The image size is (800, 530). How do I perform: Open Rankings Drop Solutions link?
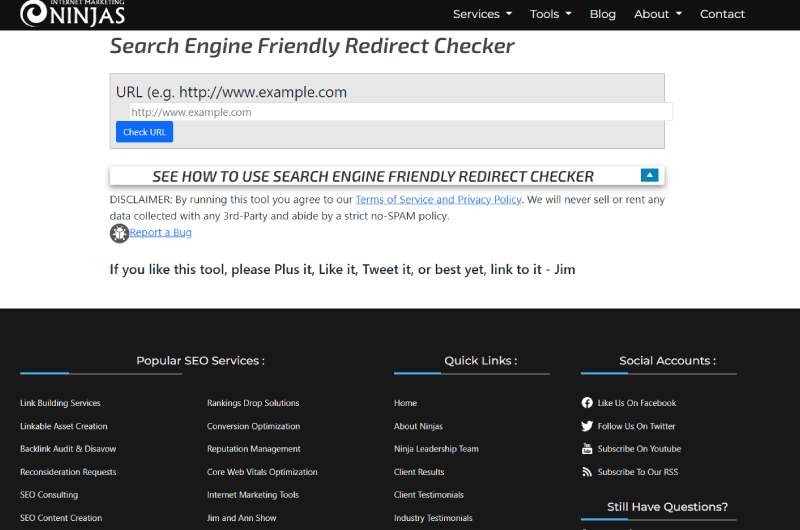pyautogui.click(x=253, y=403)
